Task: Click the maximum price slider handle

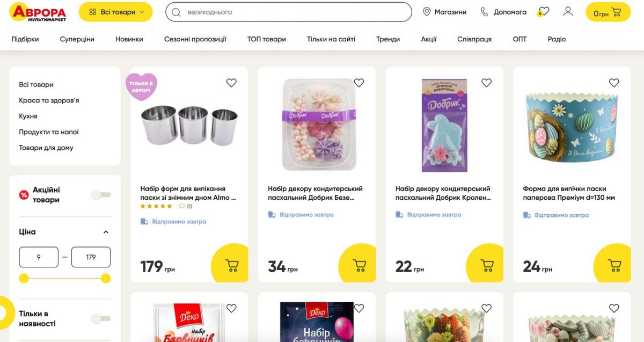Action: pyautogui.click(x=106, y=278)
